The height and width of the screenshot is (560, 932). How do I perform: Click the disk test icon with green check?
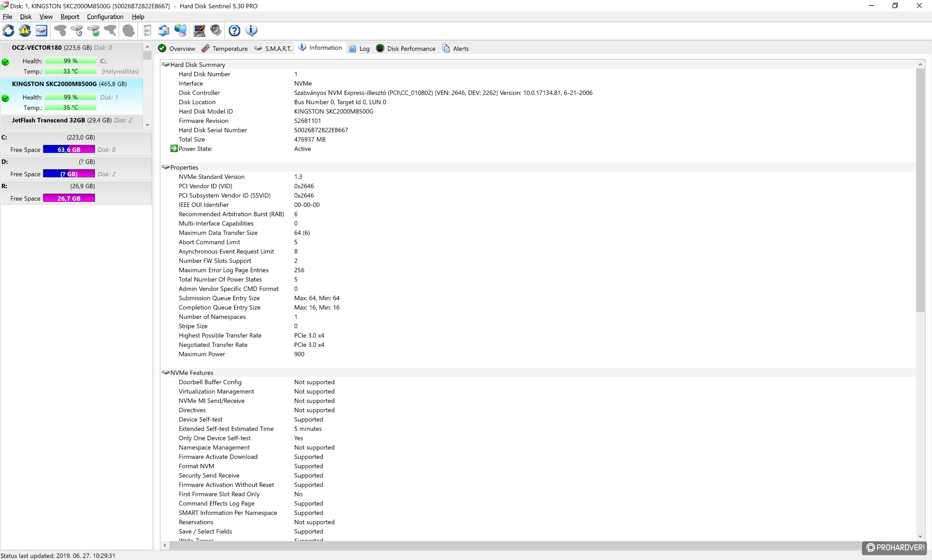pos(94,30)
